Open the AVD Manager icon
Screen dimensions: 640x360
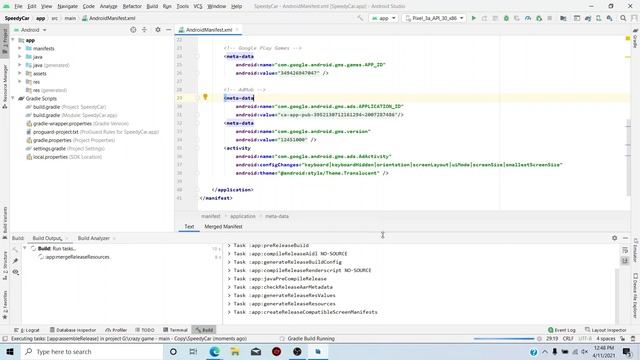(598, 18)
